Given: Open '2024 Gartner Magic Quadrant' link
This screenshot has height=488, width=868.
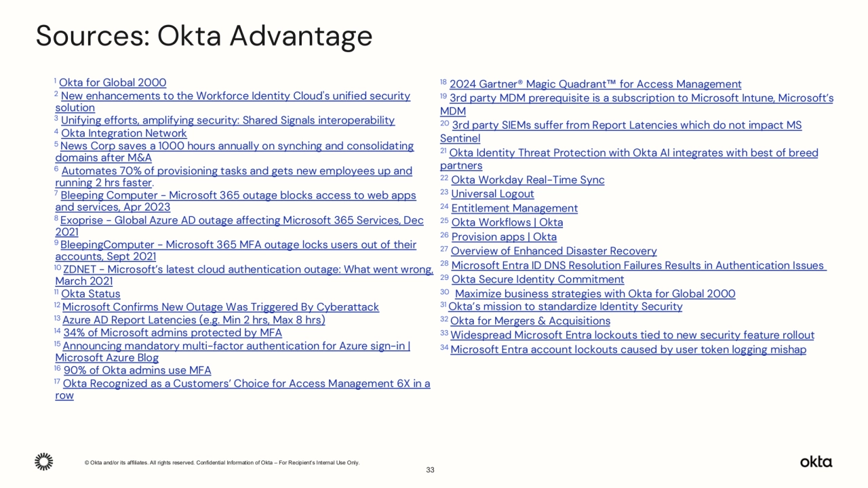Looking at the screenshot, I should 595,84.
